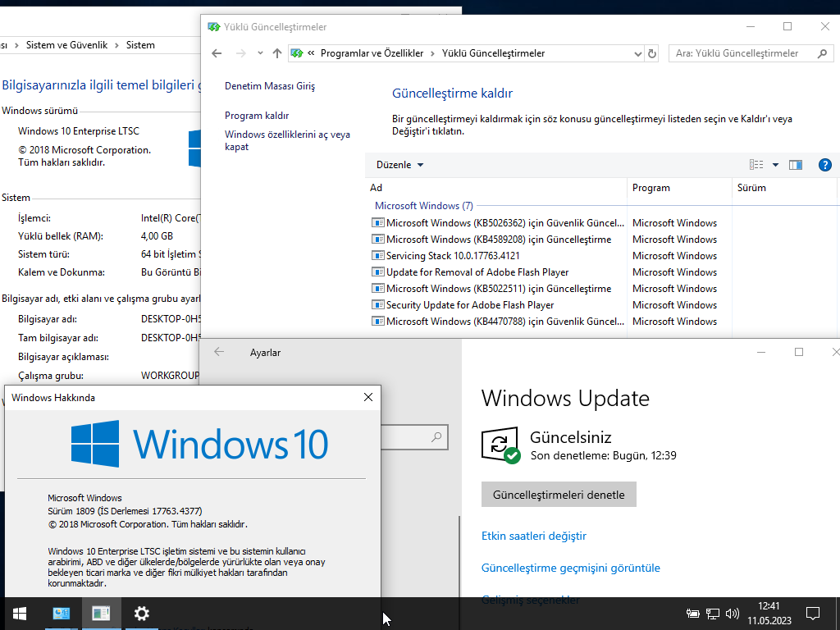Image resolution: width=840 pixels, height=630 pixels.
Task: Click the Sistem breadcrumb in the System window
Action: pyautogui.click(x=140, y=45)
